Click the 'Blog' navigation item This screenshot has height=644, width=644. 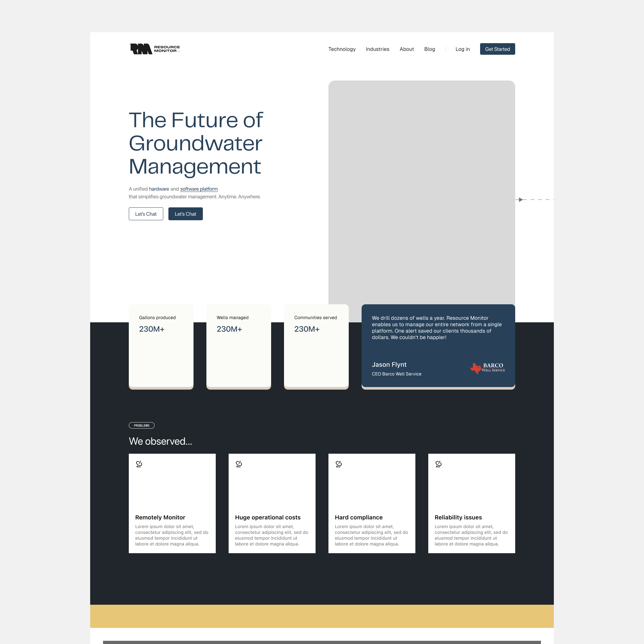[429, 49]
